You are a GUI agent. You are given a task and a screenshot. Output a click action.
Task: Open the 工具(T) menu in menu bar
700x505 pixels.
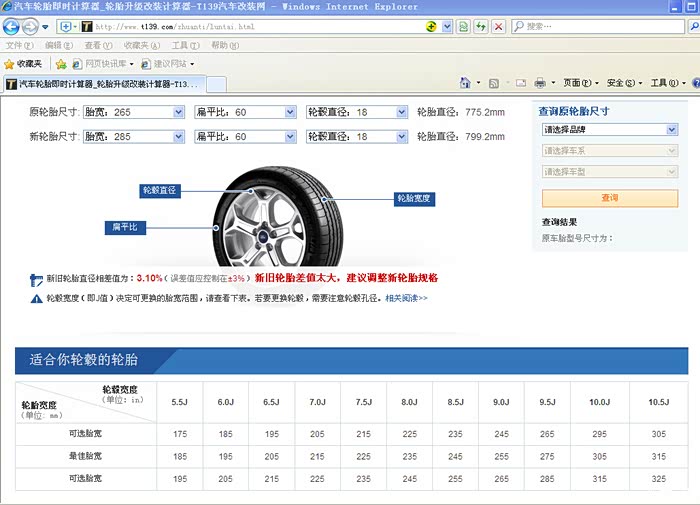point(185,46)
